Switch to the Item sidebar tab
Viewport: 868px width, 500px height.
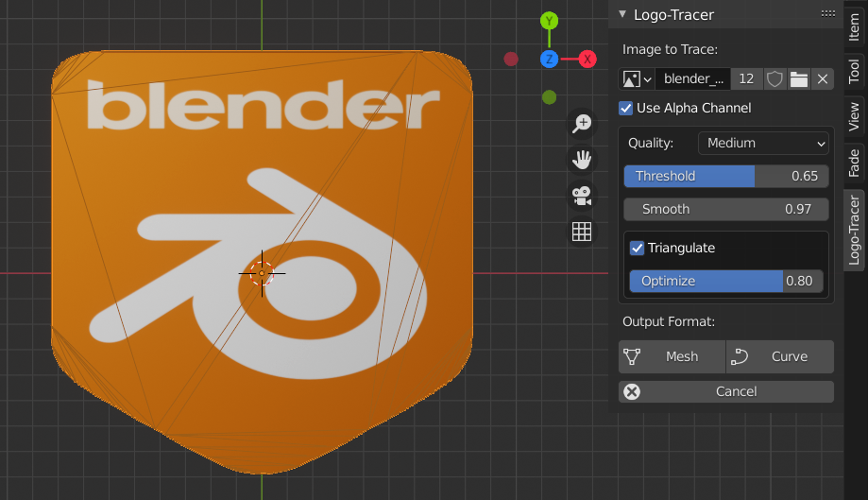[855, 26]
